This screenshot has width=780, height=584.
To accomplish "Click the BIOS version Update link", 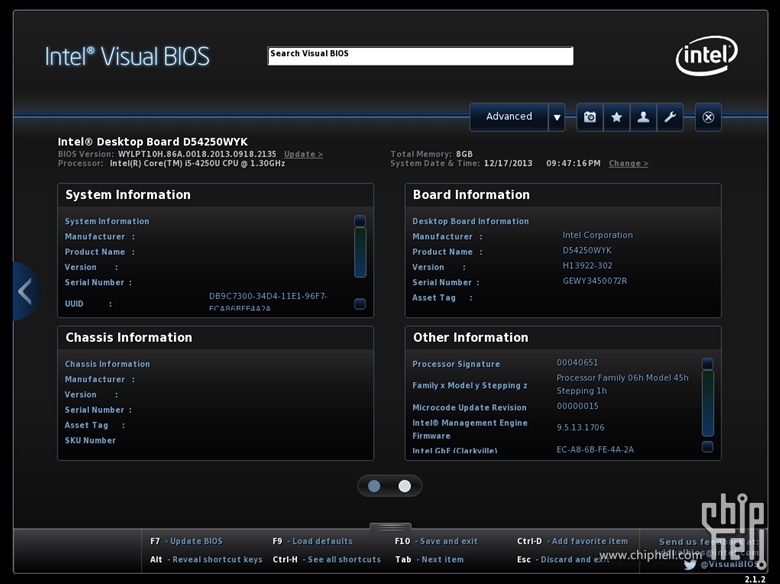I will tap(303, 154).
